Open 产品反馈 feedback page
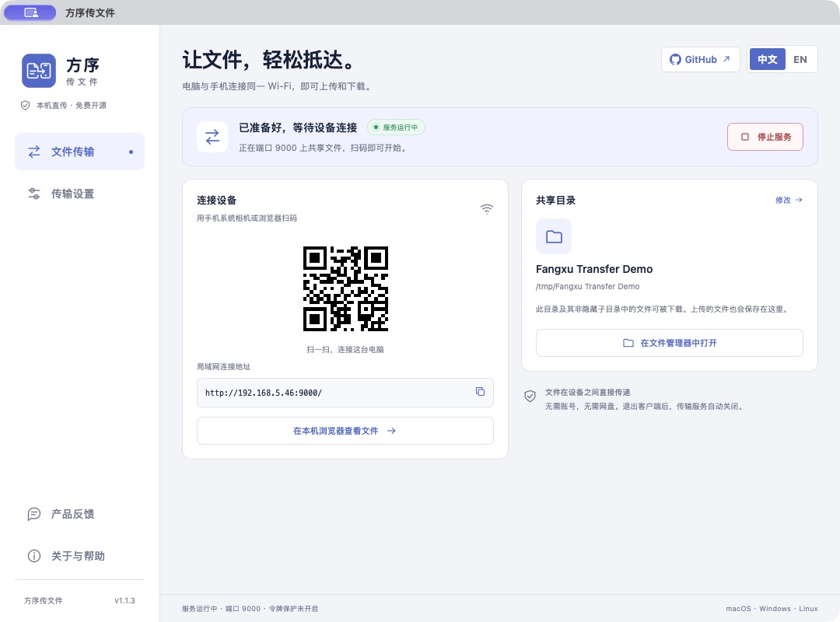Screen dimensions: 840x622 click(x=79, y=514)
